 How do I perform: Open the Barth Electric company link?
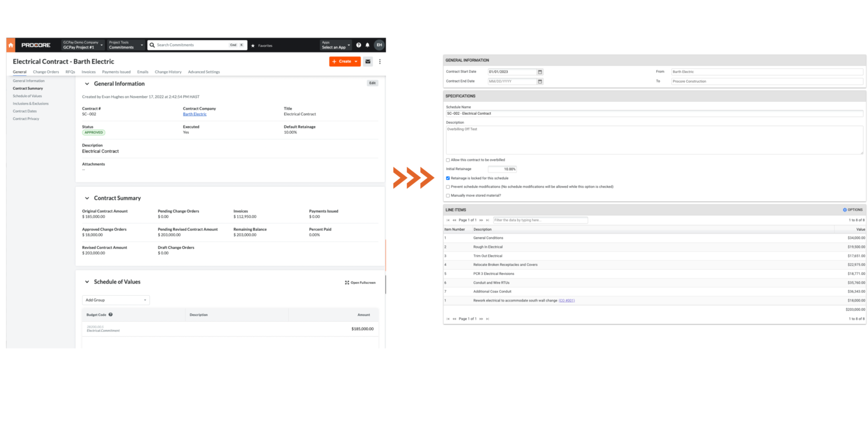[x=194, y=114]
